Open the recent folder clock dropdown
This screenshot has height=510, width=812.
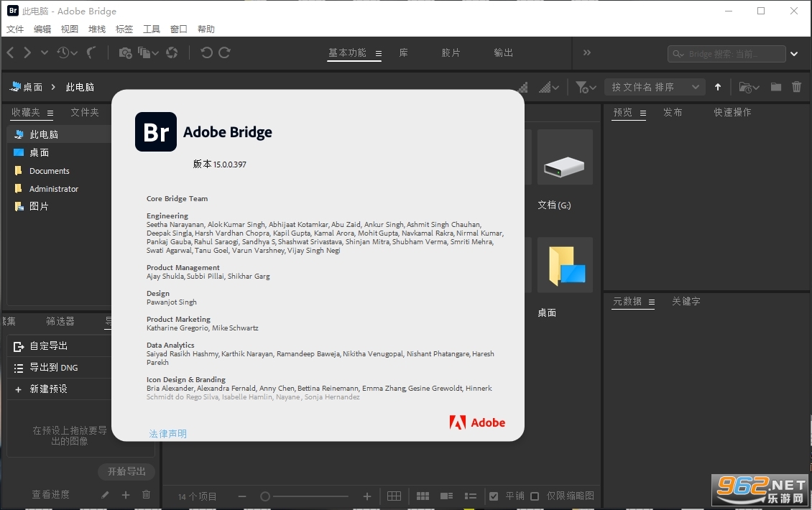point(749,87)
